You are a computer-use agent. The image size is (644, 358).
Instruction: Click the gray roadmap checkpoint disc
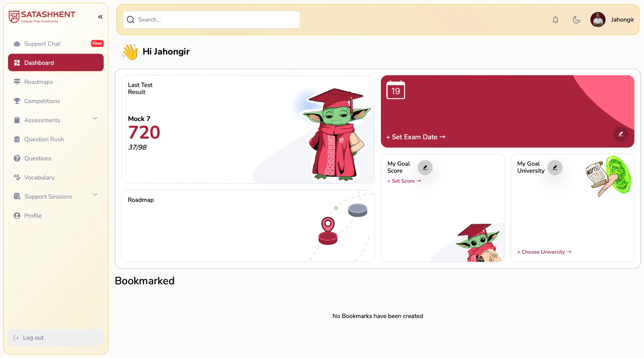(x=358, y=210)
